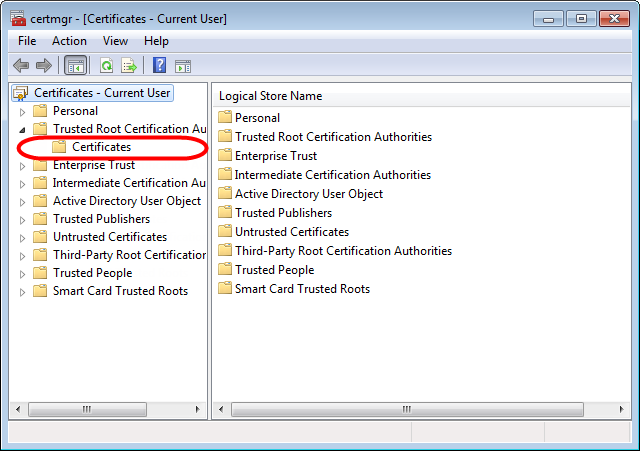Expand Smart Card Trusted Roots node

(x=23, y=291)
